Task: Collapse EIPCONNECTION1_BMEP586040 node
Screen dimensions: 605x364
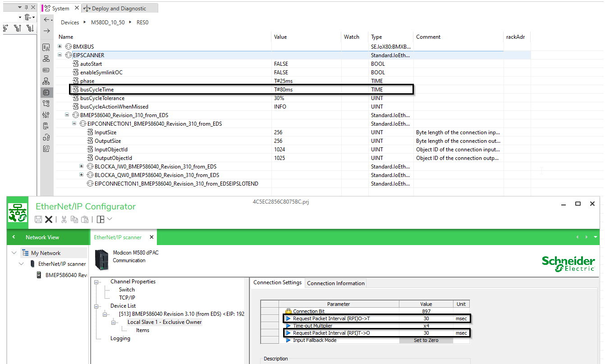Action: click(x=74, y=123)
